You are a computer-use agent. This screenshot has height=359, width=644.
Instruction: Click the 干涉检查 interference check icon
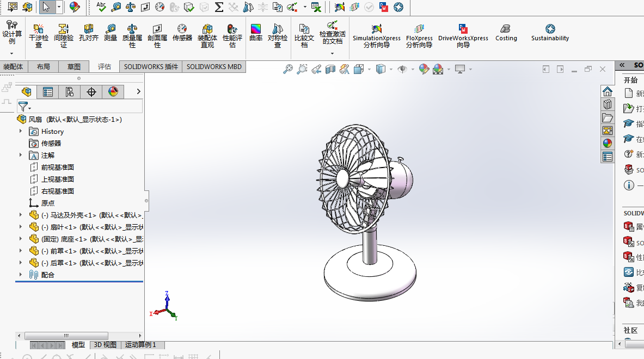(39, 29)
